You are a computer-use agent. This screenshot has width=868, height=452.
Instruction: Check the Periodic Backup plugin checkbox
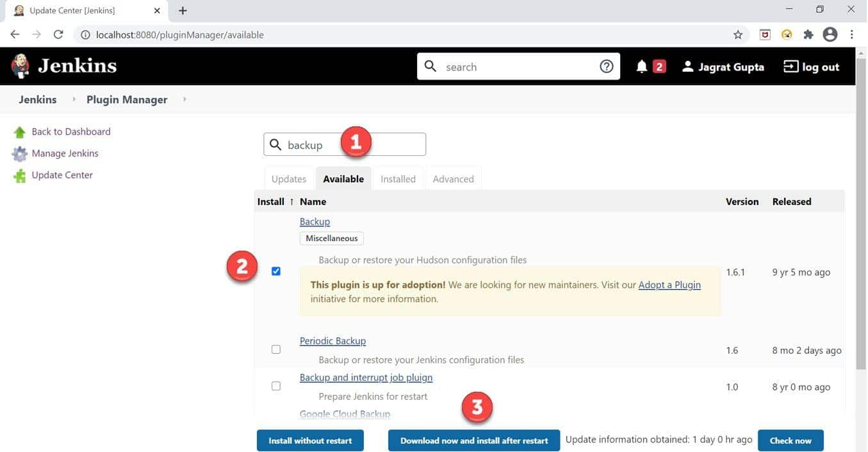pos(275,349)
